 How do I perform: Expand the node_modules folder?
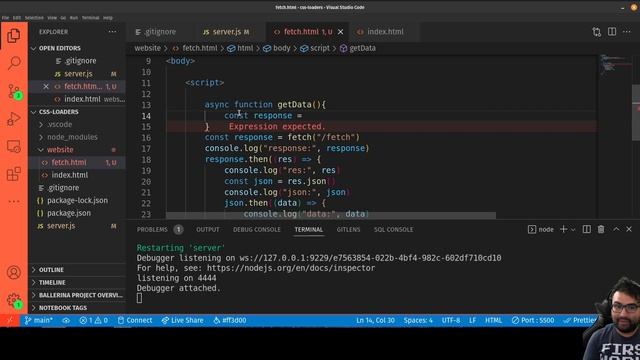pyautogui.click(x=72, y=137)
